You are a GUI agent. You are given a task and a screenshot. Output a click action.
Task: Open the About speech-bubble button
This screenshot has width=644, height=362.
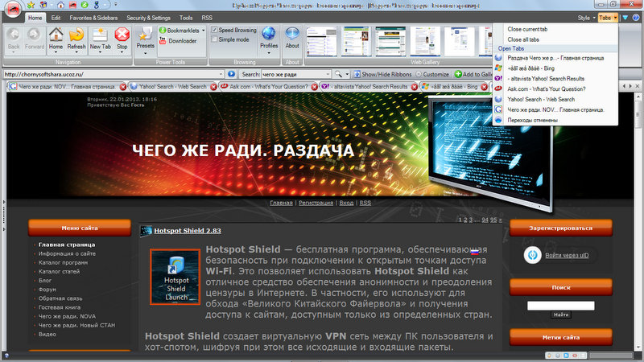click(292, 39)
